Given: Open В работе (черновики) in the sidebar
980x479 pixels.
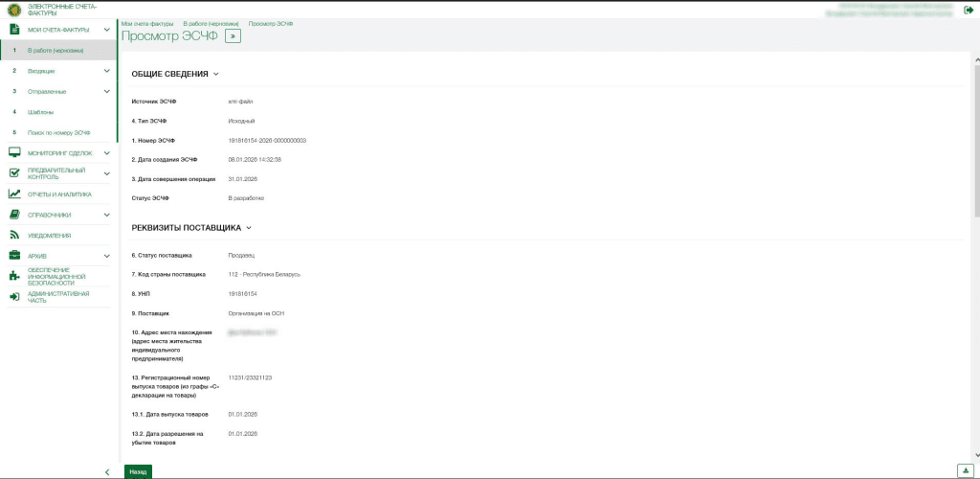Looking at the screenshot, I should tap(58, 50).
